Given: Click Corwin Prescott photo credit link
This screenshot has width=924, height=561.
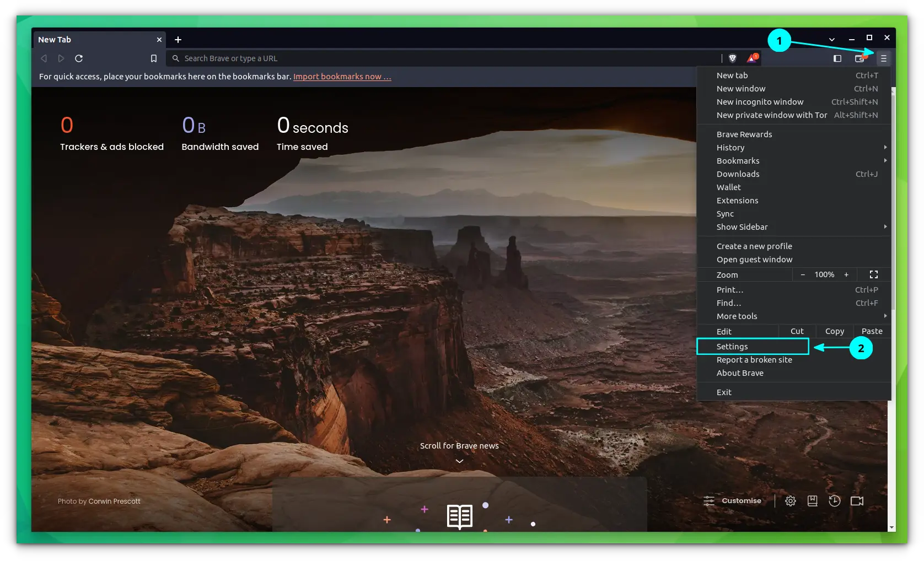Looking at the screenshot, I should click(x=114, y=501).
